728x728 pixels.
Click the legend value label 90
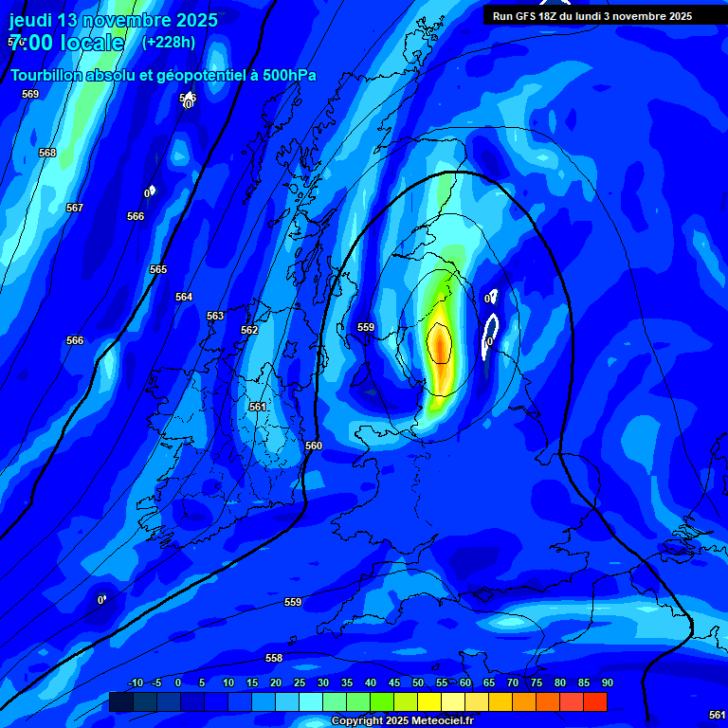(607, 682)
